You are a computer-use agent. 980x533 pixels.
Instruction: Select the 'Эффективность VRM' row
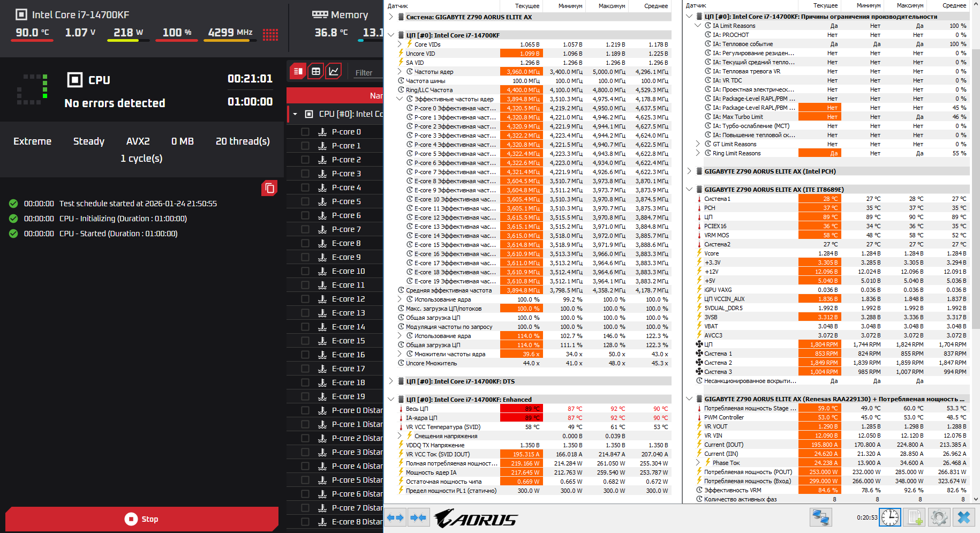[833, 490]
